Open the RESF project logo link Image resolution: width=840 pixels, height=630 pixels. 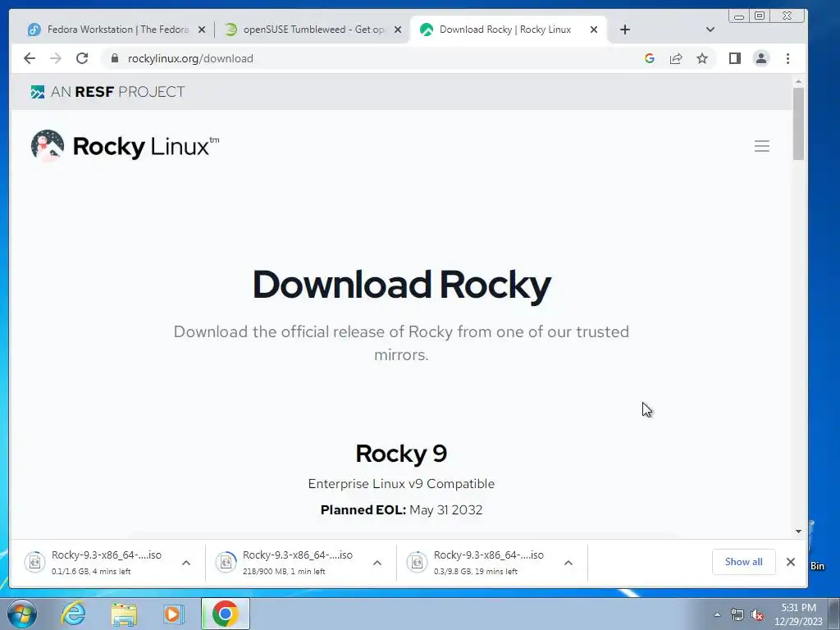click(x=107, y=92)
